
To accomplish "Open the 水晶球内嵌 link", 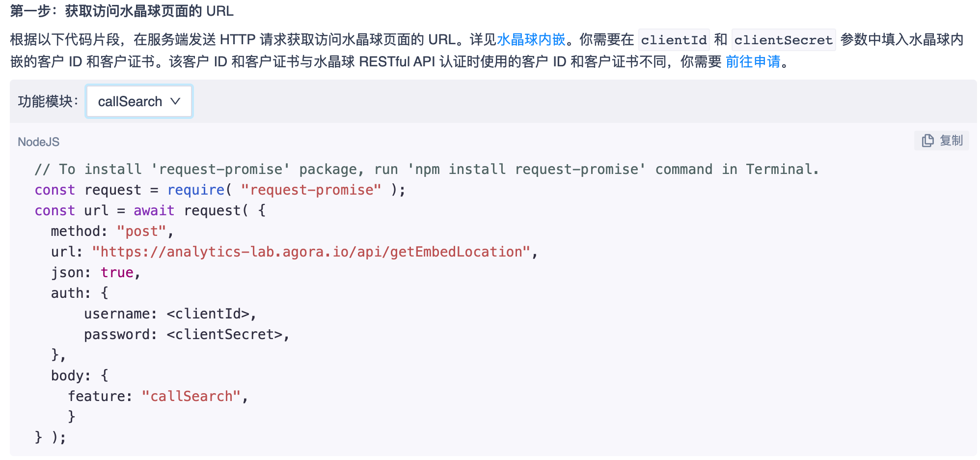I will coord(531,40).
